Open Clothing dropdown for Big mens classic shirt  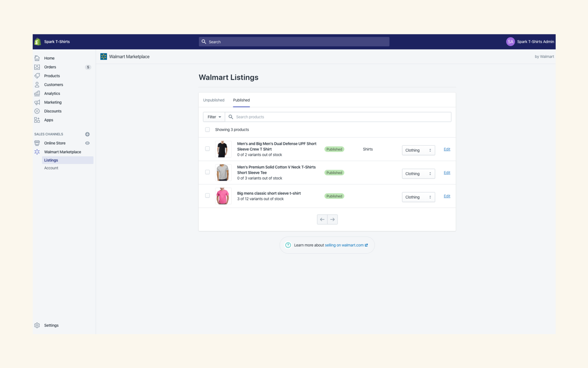[418, 197]
